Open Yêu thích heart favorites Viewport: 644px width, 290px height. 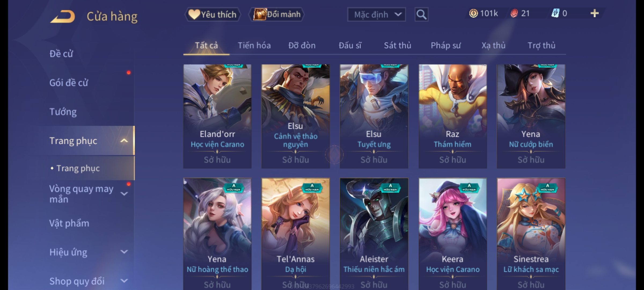[213, 15]
